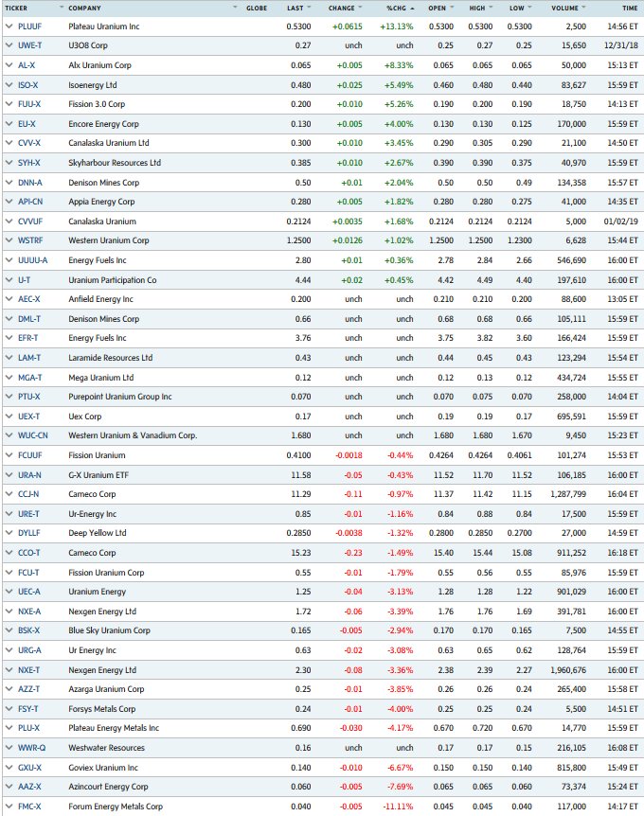
Task: Open the FCUUF ticker link
Action: (30, 455)
